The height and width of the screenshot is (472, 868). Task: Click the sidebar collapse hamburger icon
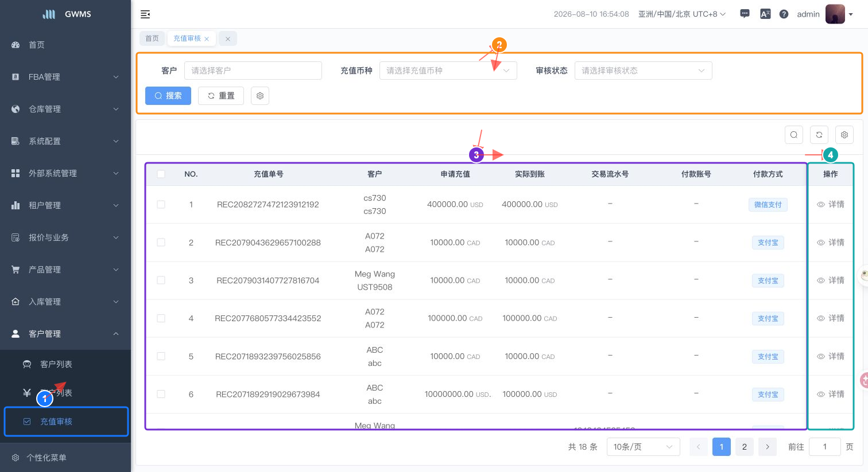[145, 14]
